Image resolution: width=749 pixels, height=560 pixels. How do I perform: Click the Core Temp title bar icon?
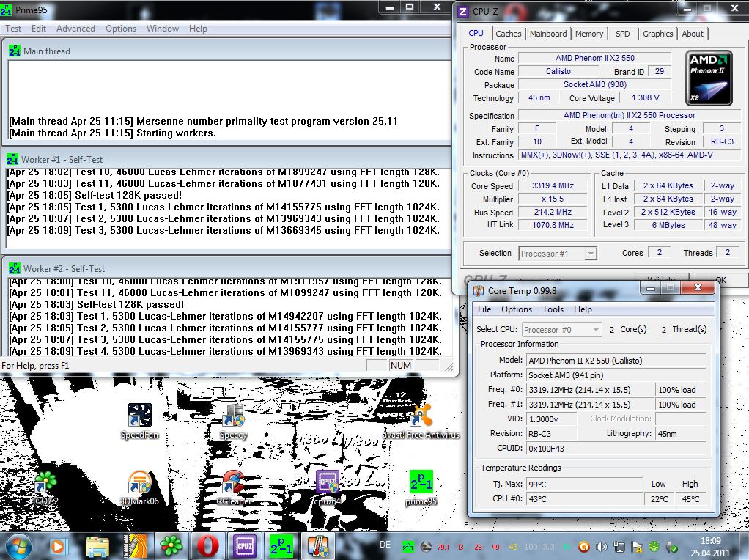click(478, 290)
